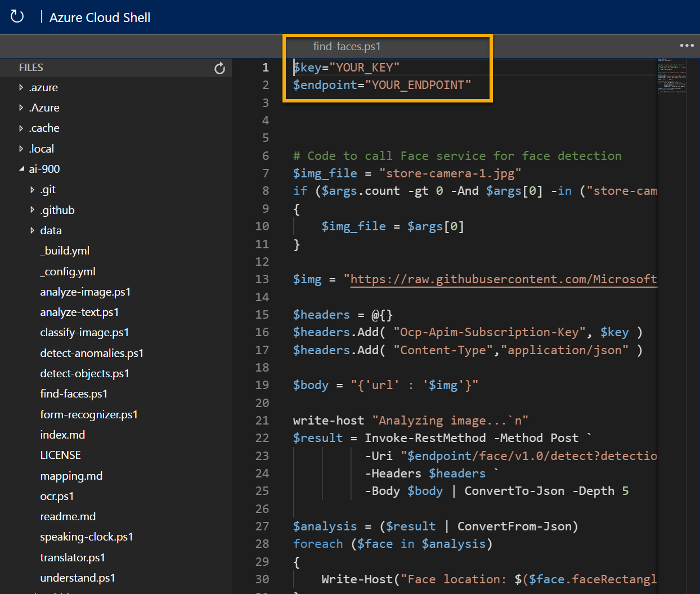Open ocr.ps1 file
The height and width of the screenshot is (594, 700).
coord(57,496)
